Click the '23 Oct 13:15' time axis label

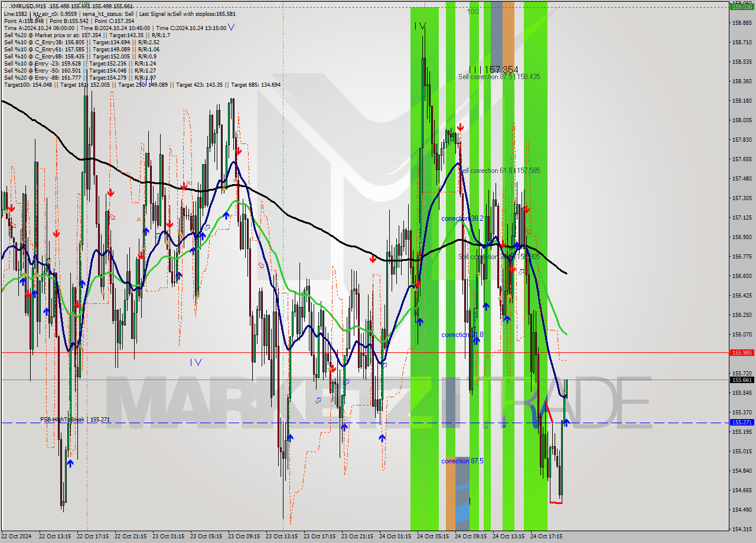point(282,537)
